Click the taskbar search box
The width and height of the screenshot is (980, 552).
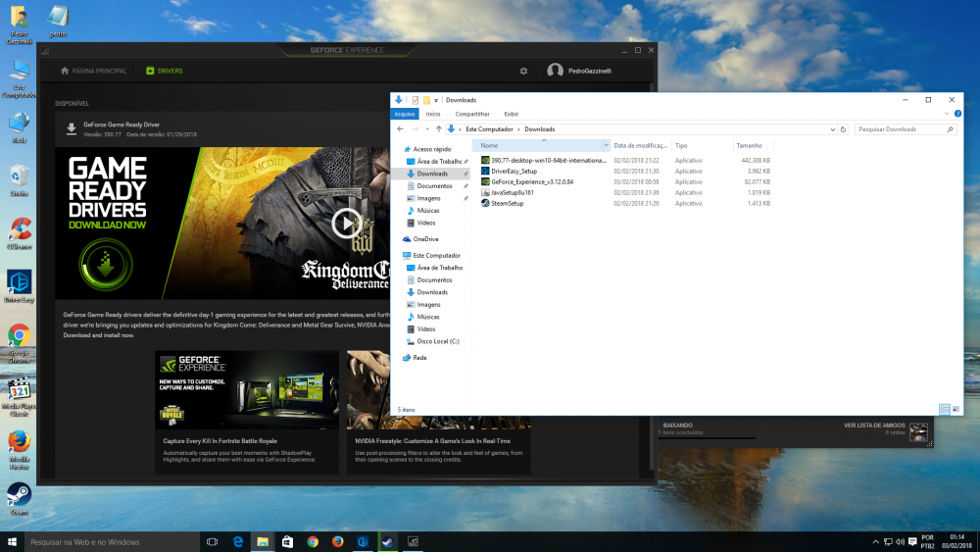coord(112,542)
